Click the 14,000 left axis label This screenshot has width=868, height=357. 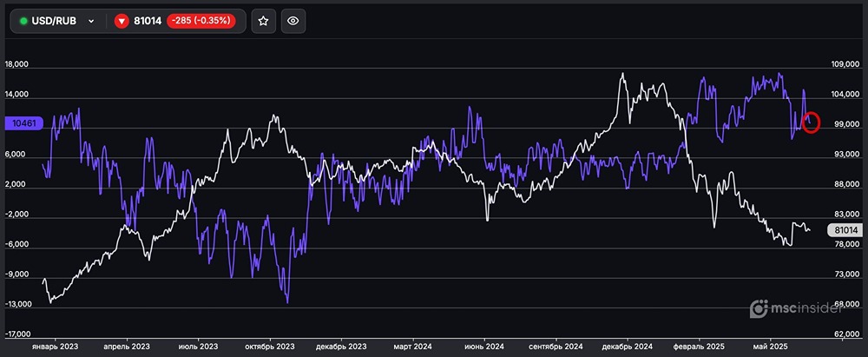point(16,94)
